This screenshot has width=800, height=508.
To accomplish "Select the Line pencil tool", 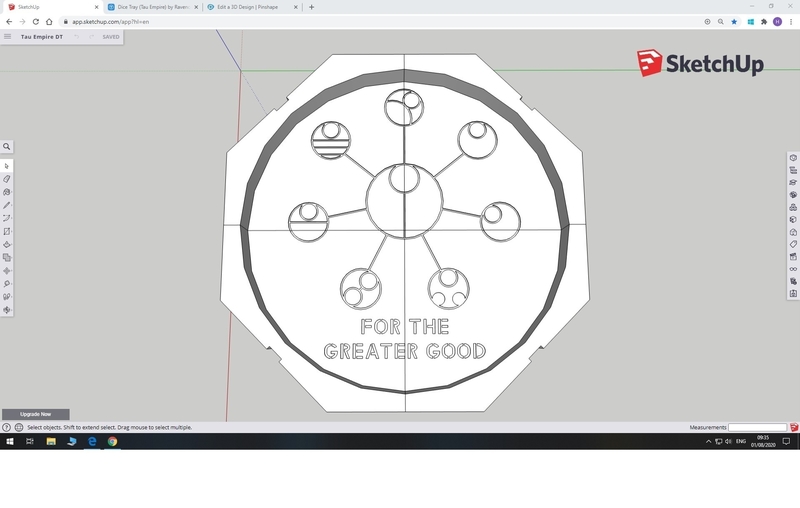I will 7,205.
